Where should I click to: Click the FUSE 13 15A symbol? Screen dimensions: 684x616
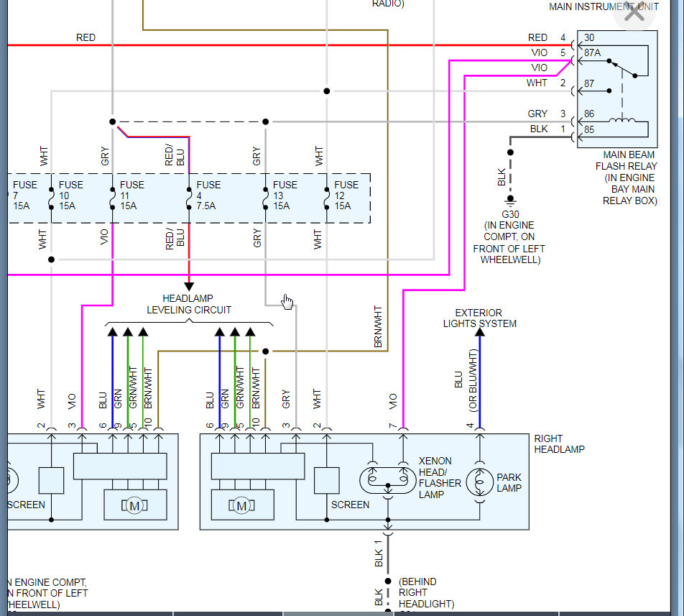[266, 198]
